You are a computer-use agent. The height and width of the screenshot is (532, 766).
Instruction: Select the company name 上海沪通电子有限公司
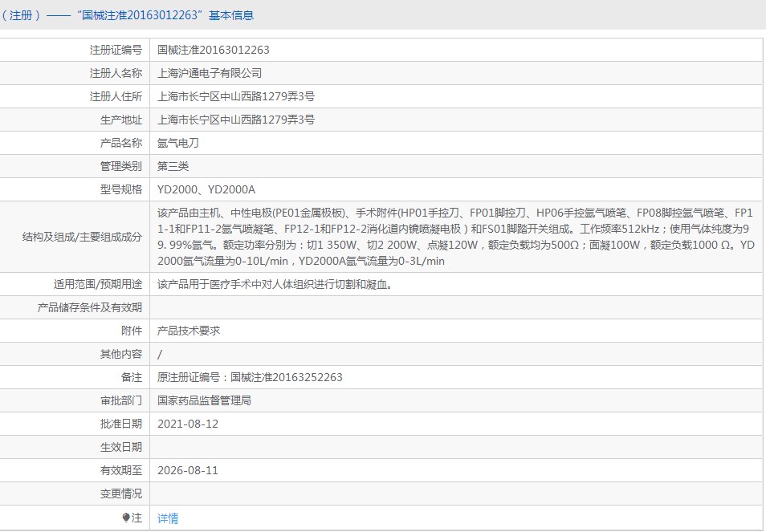click(210, 73)
